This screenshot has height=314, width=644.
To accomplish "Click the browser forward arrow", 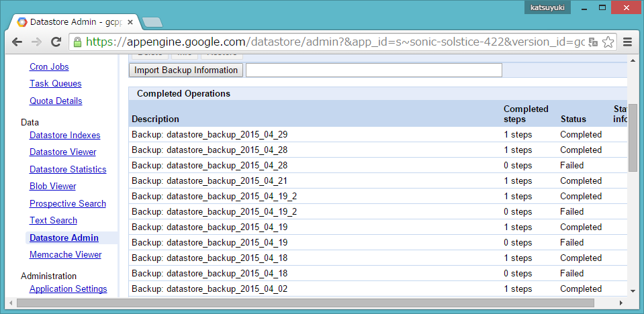I will click(36, 42).
